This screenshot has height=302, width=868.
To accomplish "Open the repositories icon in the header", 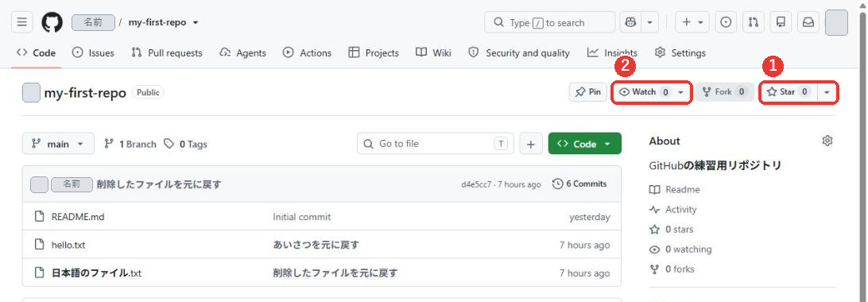I will pos(781,23).
